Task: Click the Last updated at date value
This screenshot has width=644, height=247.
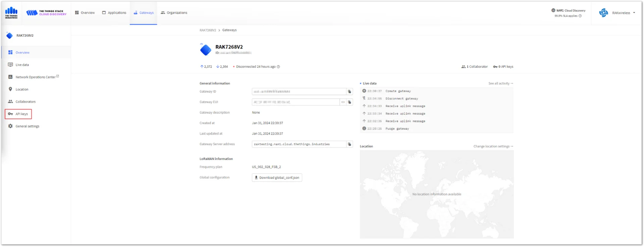Action: coord(267,134)
